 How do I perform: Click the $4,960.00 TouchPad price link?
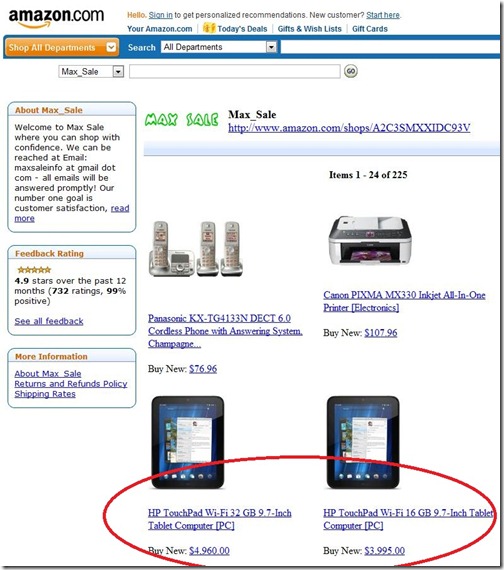(209, 551)
